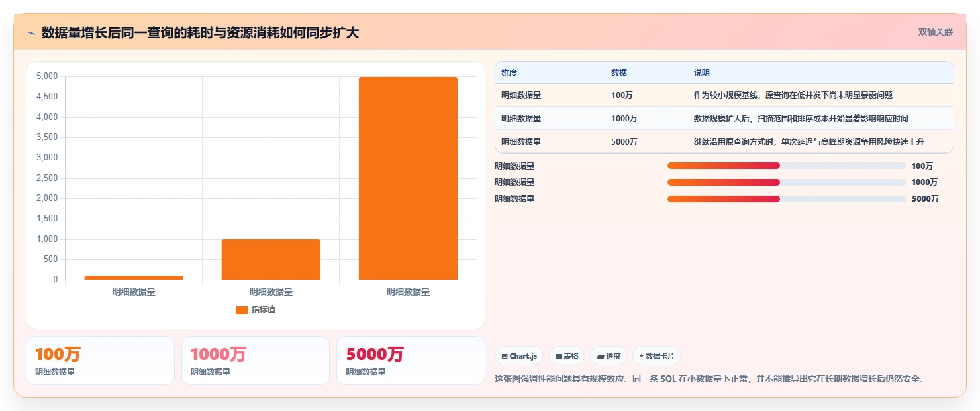Click the 2,500 y-axis label
Screen dimensions: 980x411
pos(46,178)
